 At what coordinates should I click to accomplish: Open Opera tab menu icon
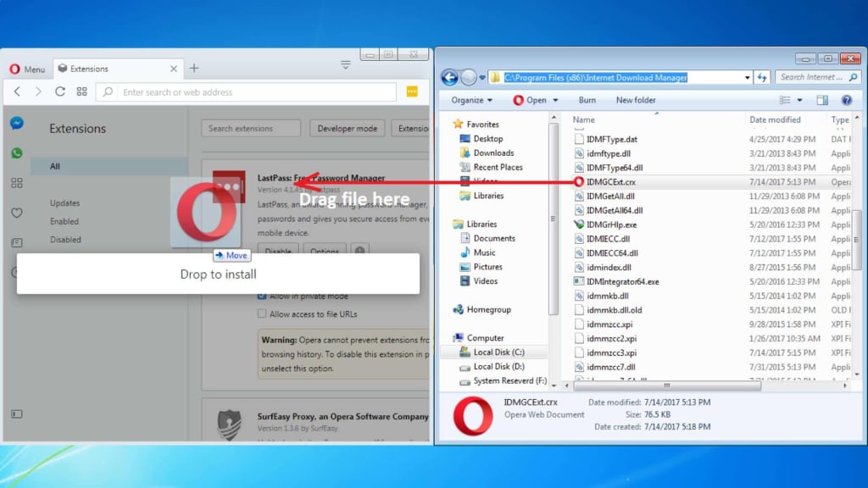coord(346,65)
